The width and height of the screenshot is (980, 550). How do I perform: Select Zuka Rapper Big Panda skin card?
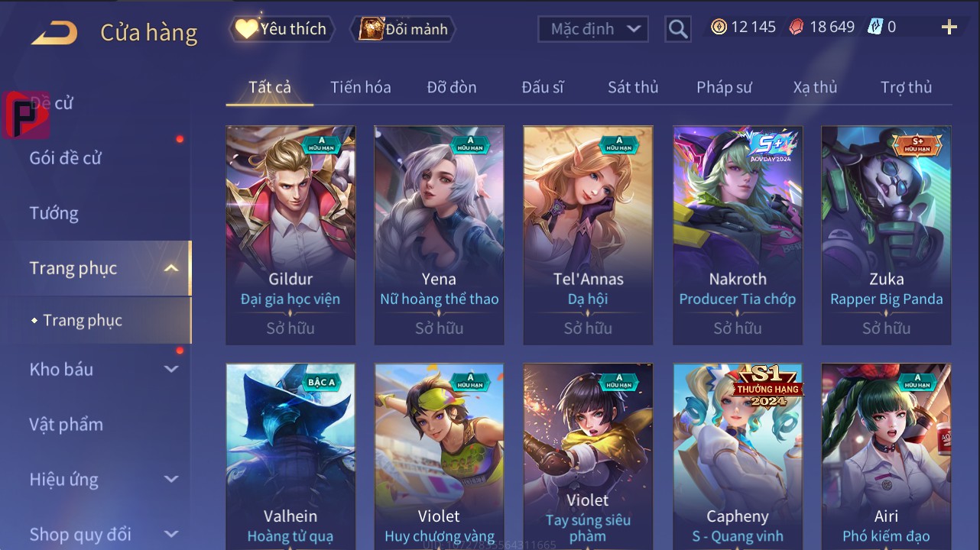click(887, 235)
